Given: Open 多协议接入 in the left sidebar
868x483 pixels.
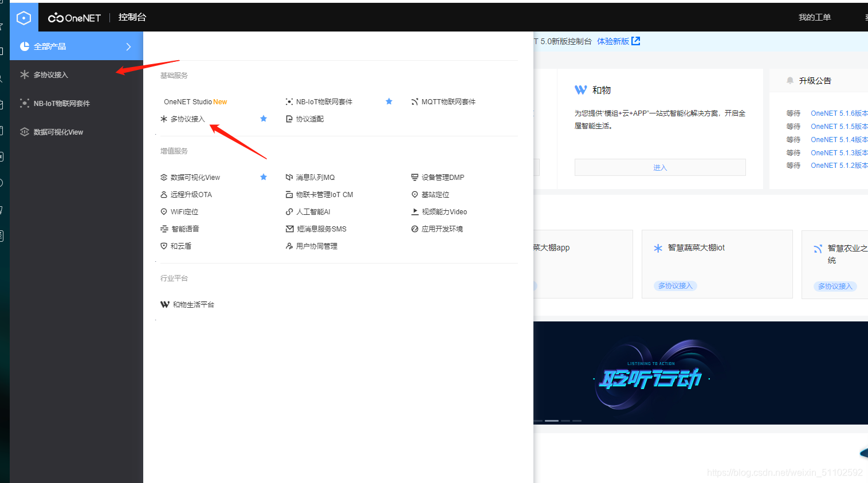Looking at the screenshot, I should [76, 74].
